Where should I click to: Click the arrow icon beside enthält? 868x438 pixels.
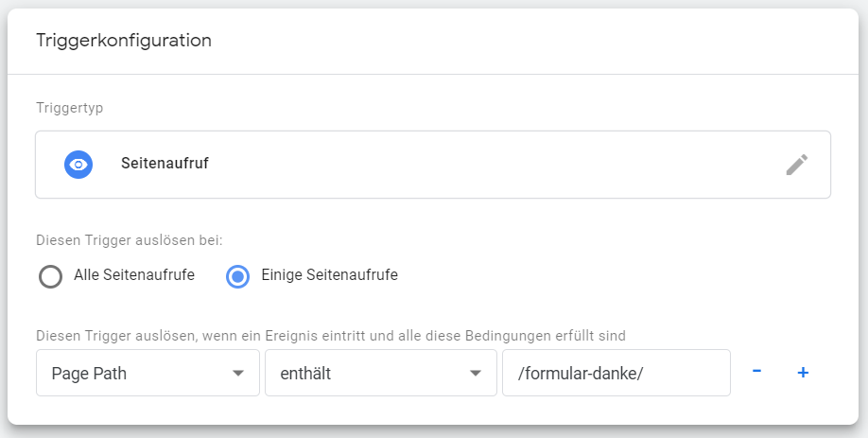(475, 374)
